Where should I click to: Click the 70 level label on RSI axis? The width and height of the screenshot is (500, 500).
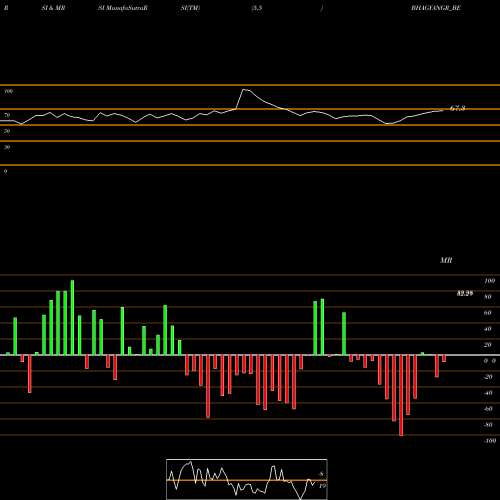[7, 115]
